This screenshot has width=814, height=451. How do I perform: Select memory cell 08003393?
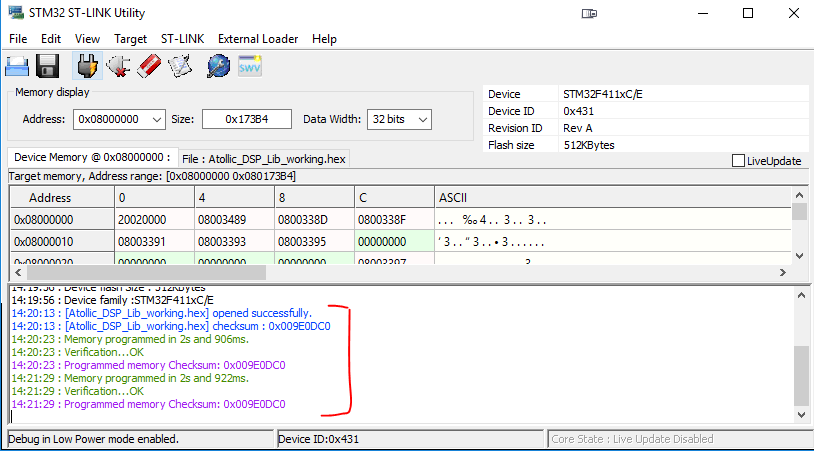pos(235,242)
